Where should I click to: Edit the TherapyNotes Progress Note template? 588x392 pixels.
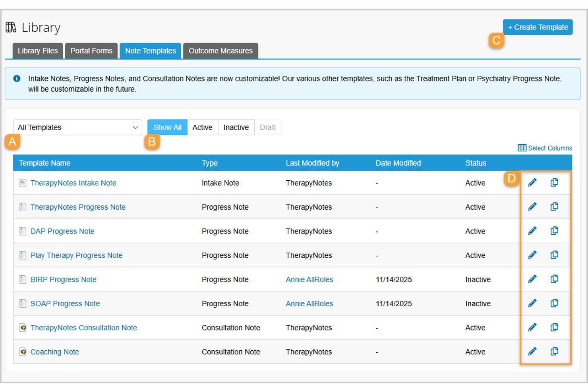(532, 207)
